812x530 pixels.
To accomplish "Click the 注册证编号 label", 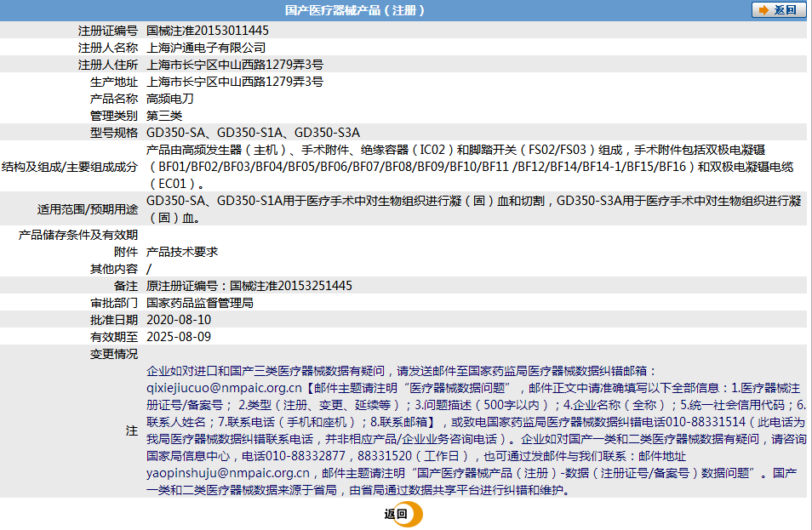I will point(108,31).
